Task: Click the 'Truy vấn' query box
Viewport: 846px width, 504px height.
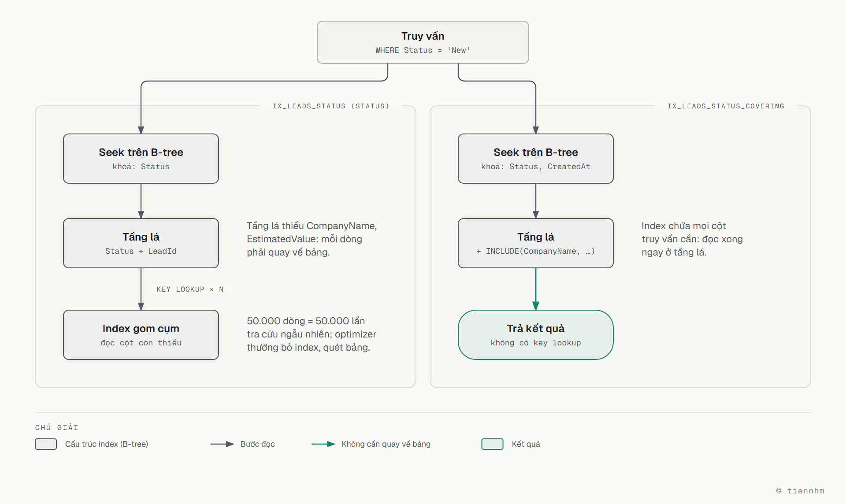Action: pos(423,42)
